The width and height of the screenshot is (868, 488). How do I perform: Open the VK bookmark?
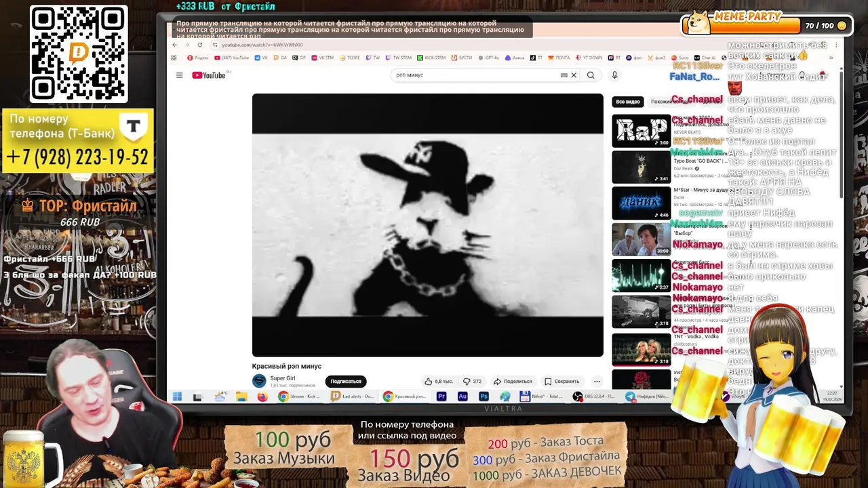[262, 58]
